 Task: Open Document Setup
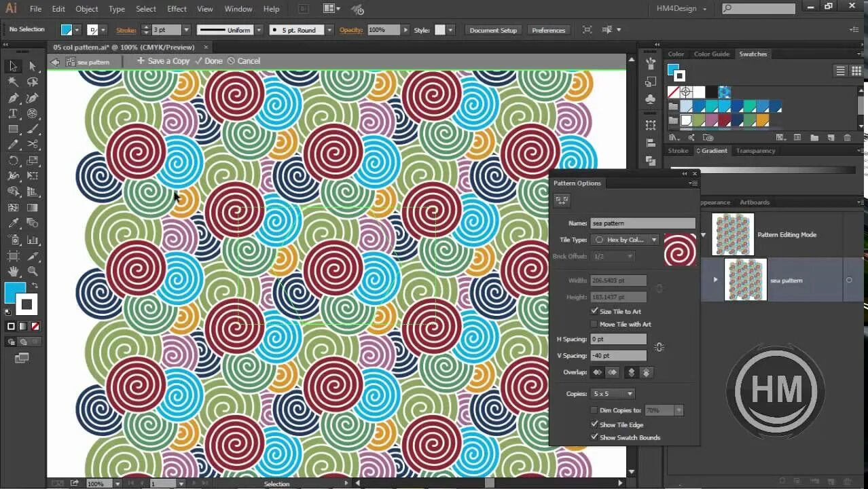coord(493,30)
